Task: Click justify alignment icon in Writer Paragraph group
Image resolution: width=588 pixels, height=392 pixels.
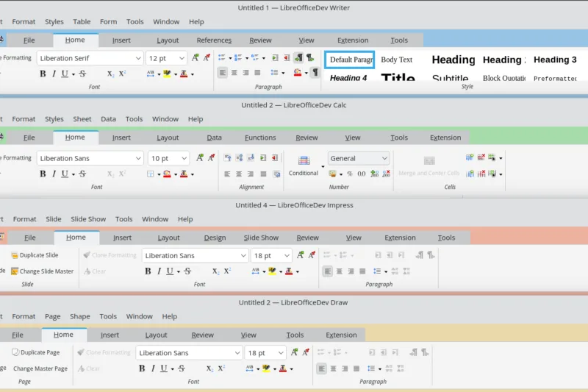Action: (x=257, y=72)
